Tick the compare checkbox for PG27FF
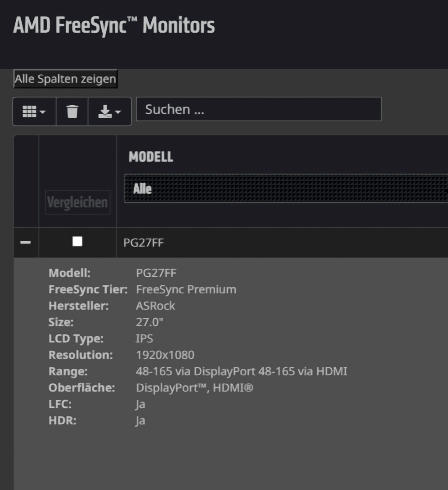Viewport: 448px width, 490px height. (x=77, y=242)
